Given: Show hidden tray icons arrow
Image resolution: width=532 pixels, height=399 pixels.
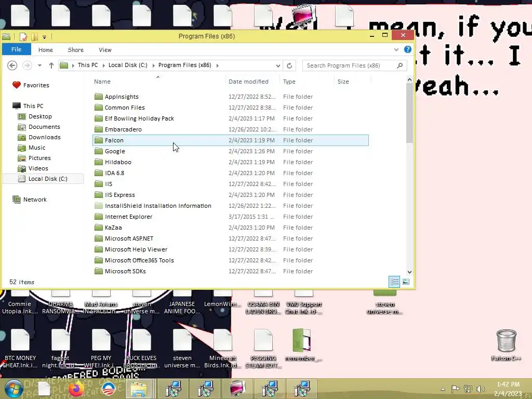Looking at the screenshot, I should pyautogui.click(x=443, y=389).
